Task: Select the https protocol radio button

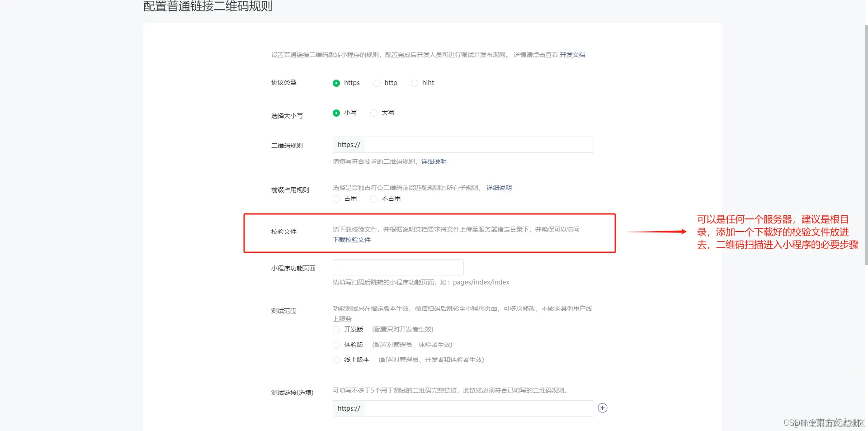Action: [336, 83]
